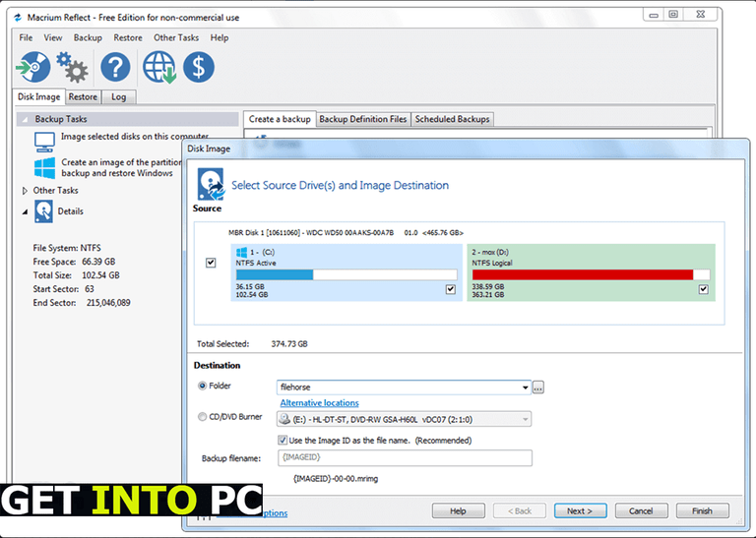Click the MBR Disk 1 WDC header text

coord(346,233)
